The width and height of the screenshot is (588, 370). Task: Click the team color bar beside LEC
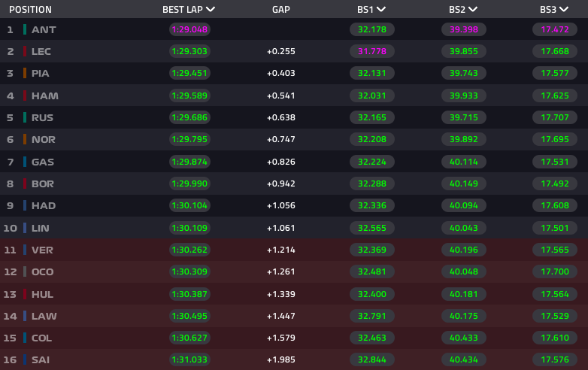coord(25,51)
